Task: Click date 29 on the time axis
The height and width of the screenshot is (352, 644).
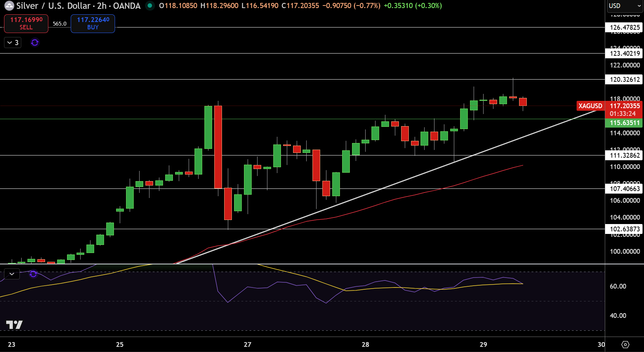Action: coord(484,345)
